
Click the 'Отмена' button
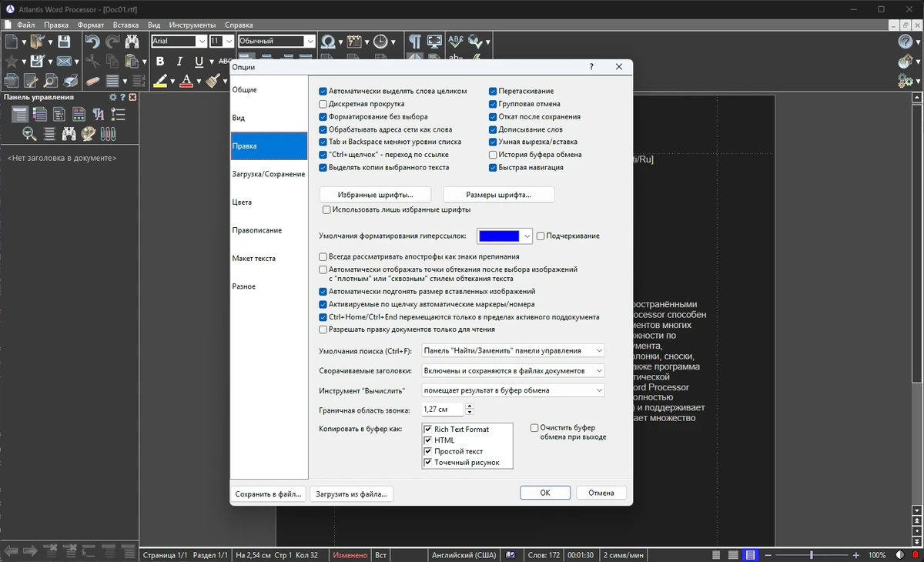pyautogui.click(x=601, y=493)
